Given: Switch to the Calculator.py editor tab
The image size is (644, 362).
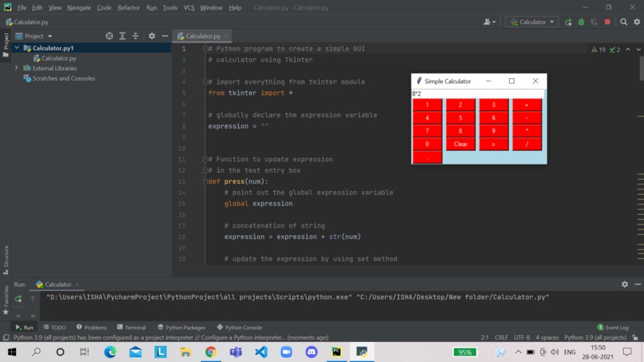Looking at the screenshot, I should [x=201, y=36].
